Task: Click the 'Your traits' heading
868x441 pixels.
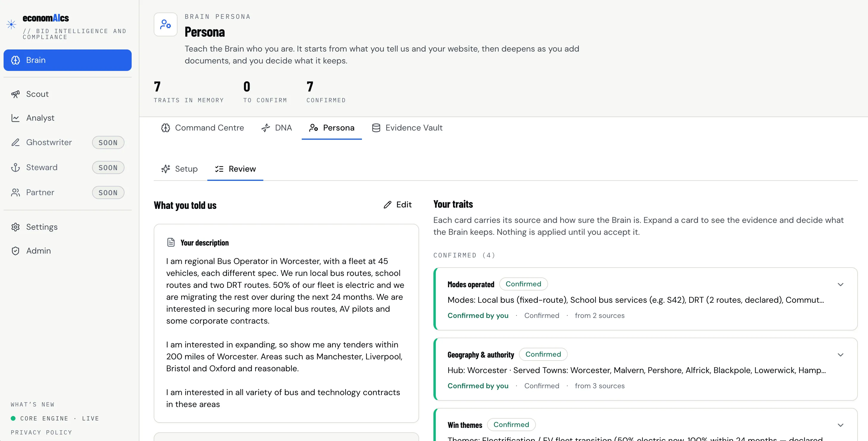Action: (x=453, y=204)
